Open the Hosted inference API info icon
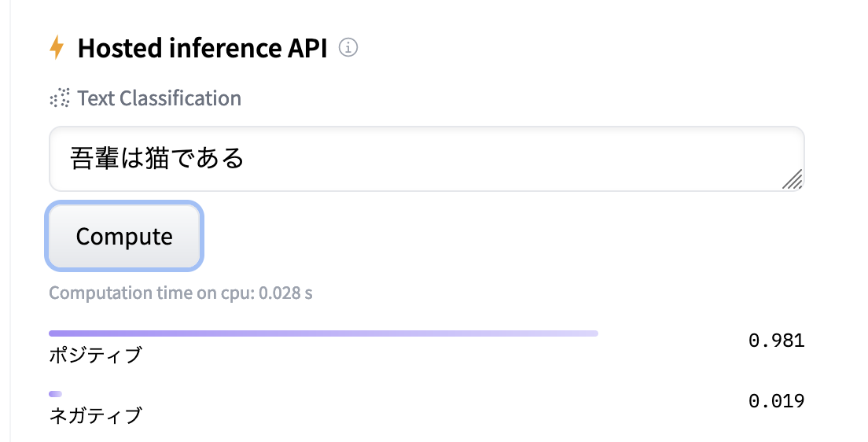Viewport: 868px width, 442px height. point(348,48)
